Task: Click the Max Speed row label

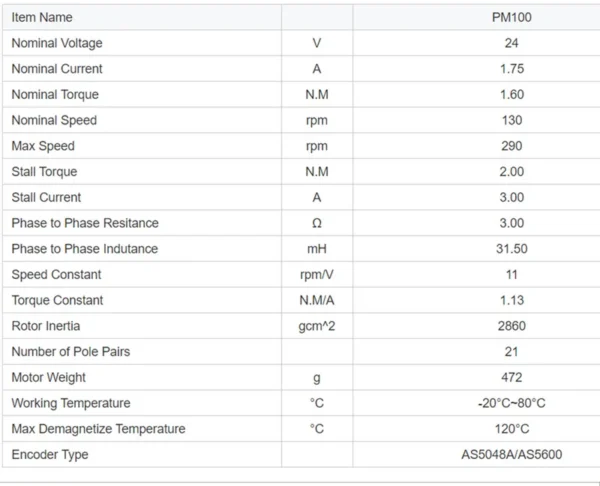Action: [x=43, y=146]
